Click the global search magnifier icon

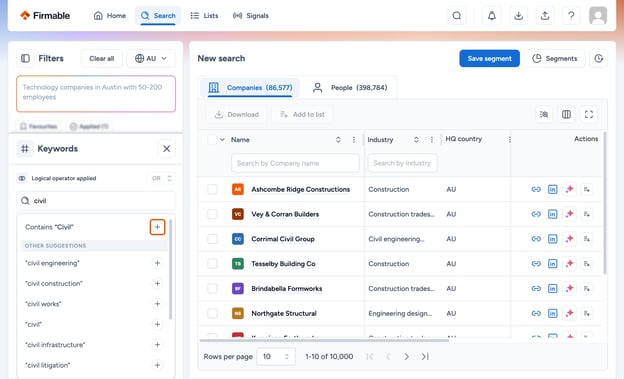click(456, 16)
